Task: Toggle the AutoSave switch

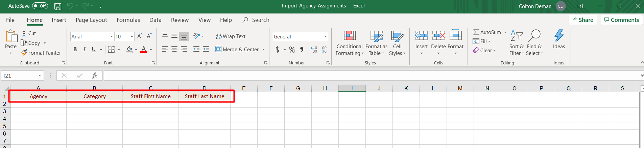Action: 40,6
